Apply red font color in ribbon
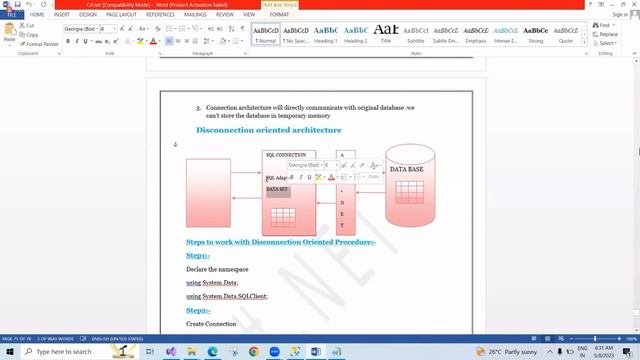 [x=153, y=41]
